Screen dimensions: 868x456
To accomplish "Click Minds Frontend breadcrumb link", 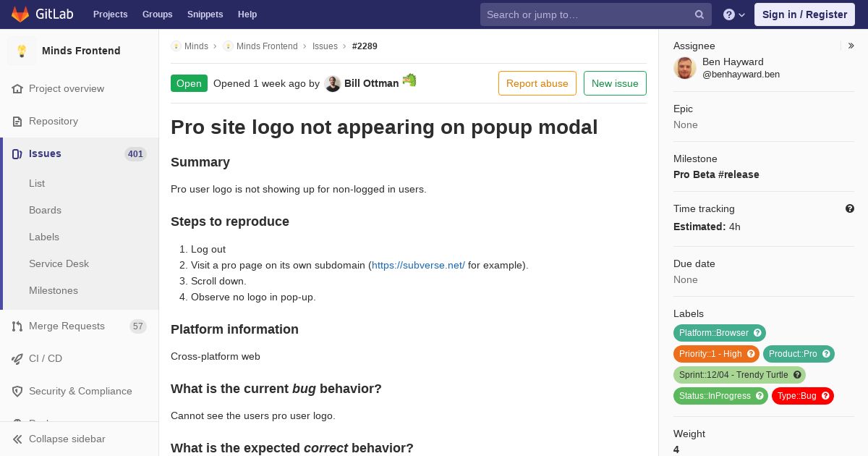I will tap(267, 46).
